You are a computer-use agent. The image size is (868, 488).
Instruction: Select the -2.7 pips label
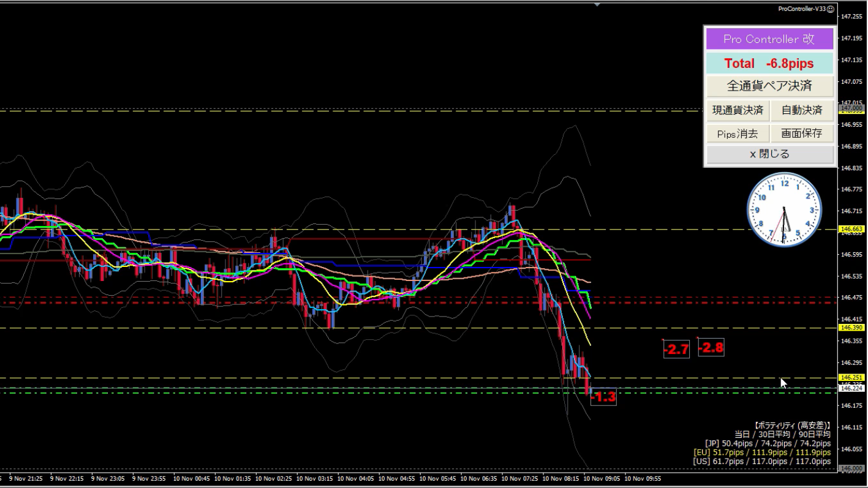pyautogui.click(x=676, y=350)
